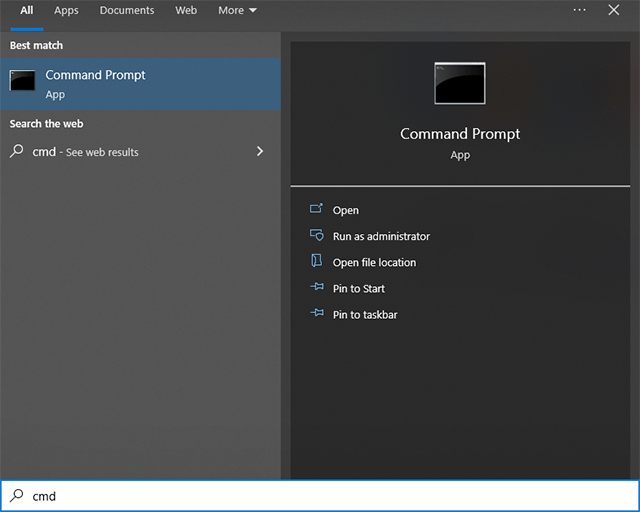
Task: Close the search panel
Action: pyautogui.click(x=613, y=10)
